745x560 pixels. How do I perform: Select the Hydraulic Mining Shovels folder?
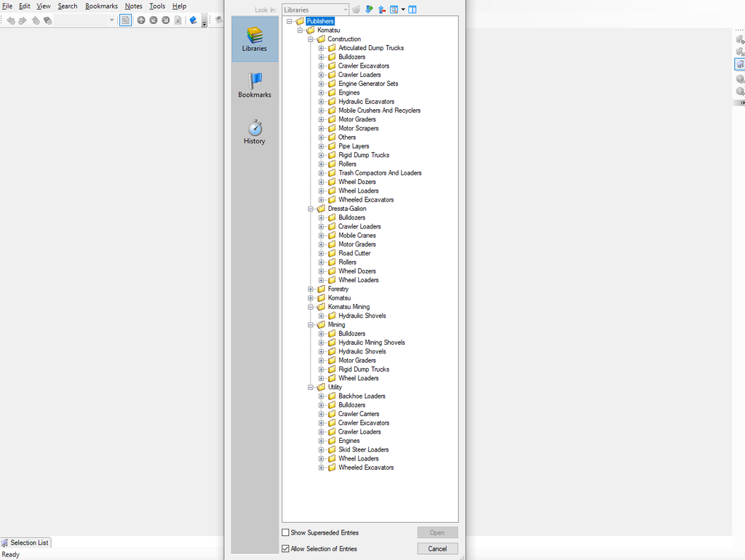(371, 343)
